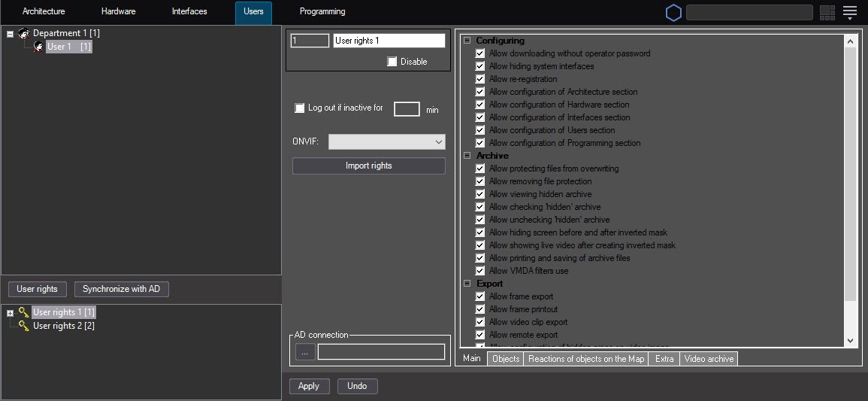Click the Department 1 group icon
Screen dimensions: 868x401
[24, 33]
